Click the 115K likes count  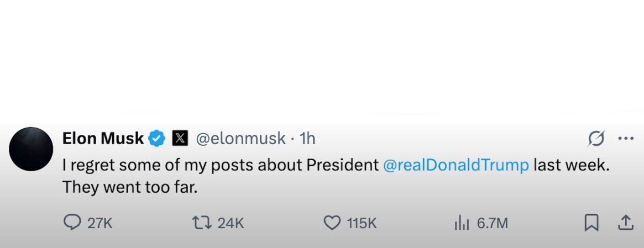tap(362, 223)
